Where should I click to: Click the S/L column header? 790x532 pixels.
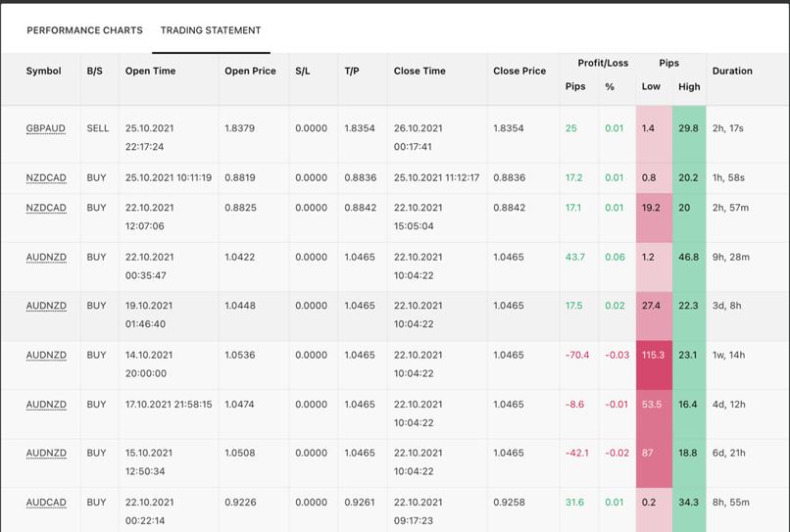click(302, 72)
